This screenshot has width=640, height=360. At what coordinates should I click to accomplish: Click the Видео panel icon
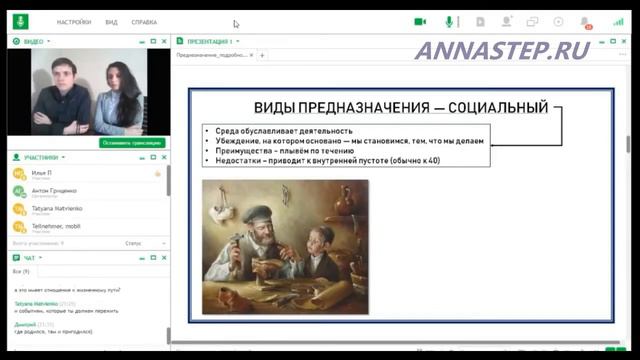[16, 41]
